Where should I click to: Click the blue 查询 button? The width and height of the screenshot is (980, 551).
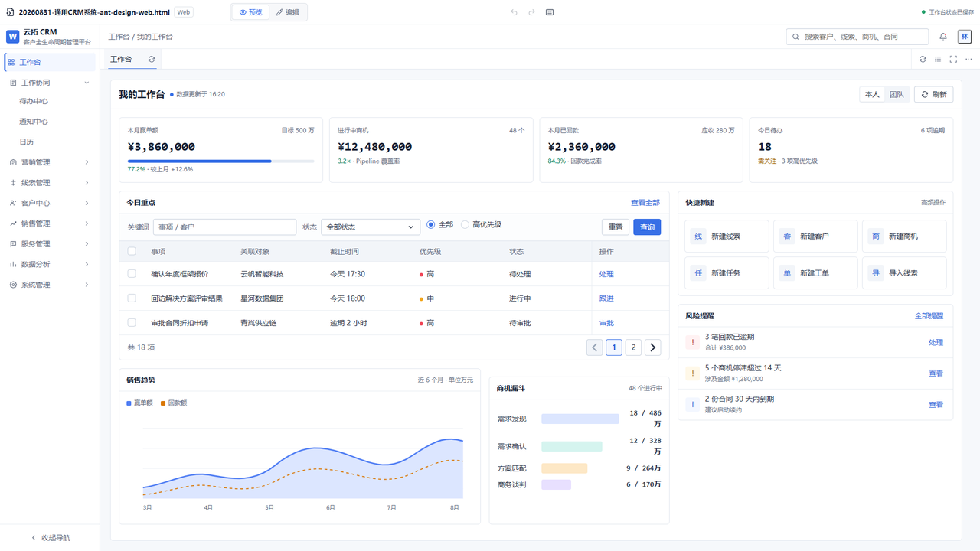click(647, 227)
